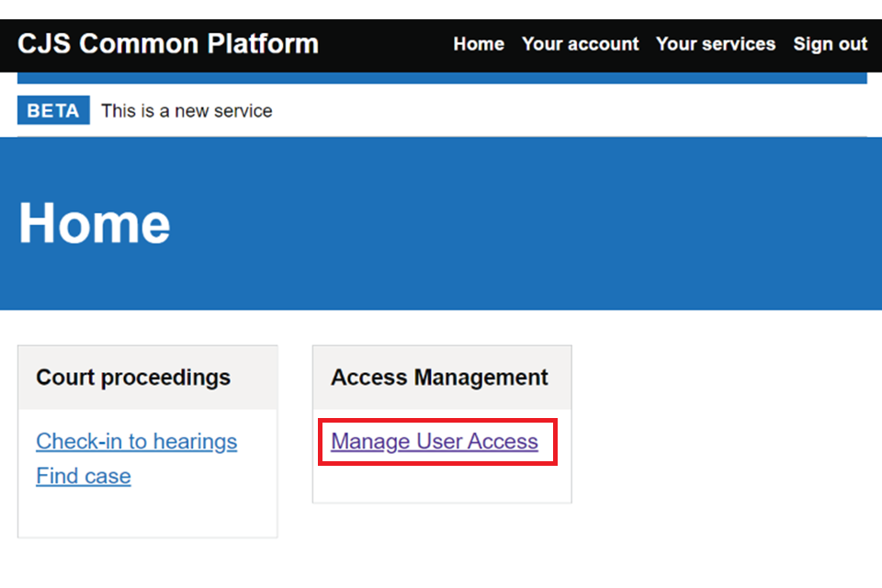Click the Check-in to hearings link
The width and height of the screenshot is (882, 588).
coord(136,442)
